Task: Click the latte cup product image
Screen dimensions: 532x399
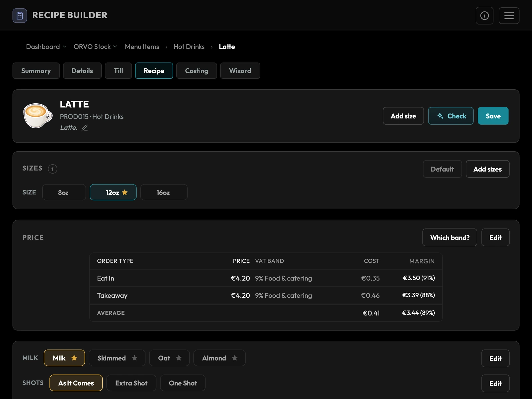Action: pyautogui.click(x=38, y=116)
